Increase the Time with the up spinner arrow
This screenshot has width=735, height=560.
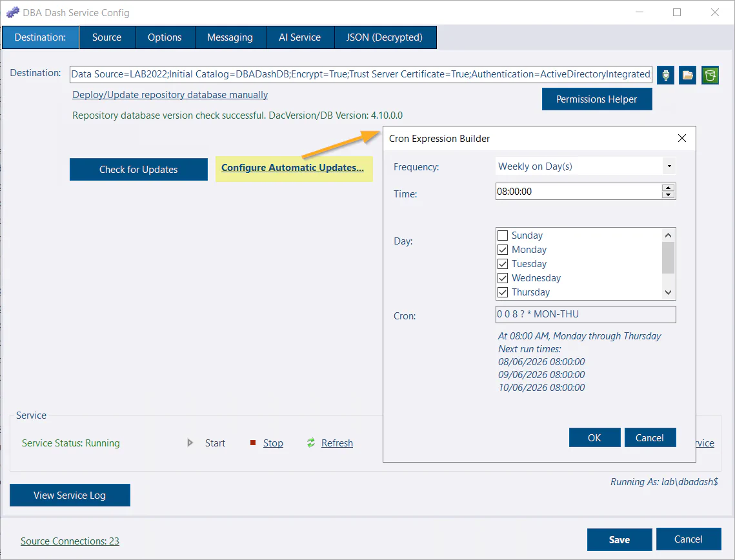(x=668, y=188)
